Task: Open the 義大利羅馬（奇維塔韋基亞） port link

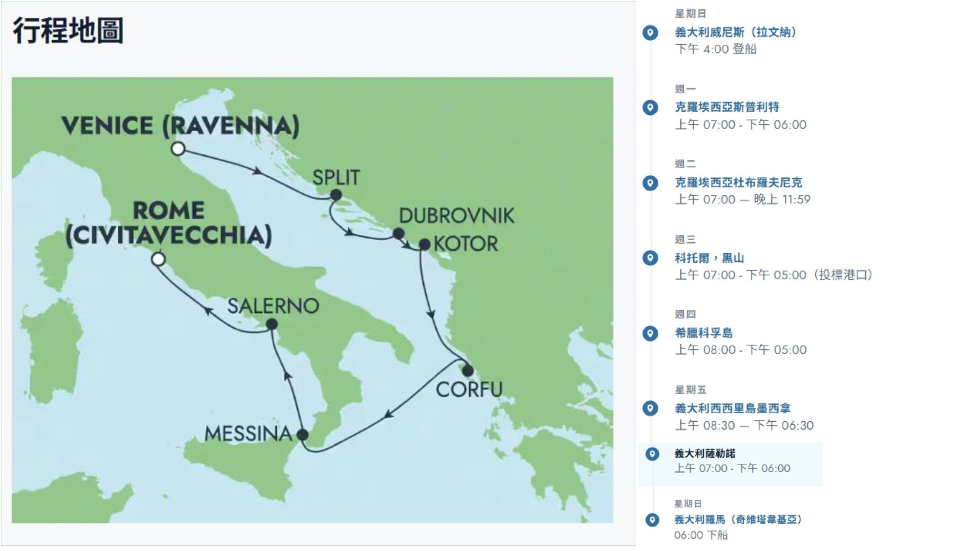Action: [738, 520]
